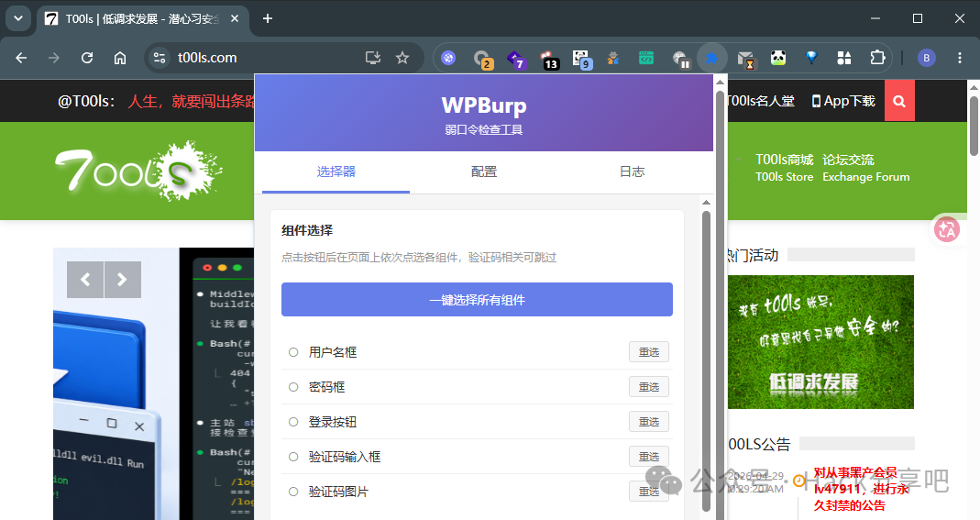
Task: Click the WPBurp inner panel scrollbar
Action: coord(706,360)
